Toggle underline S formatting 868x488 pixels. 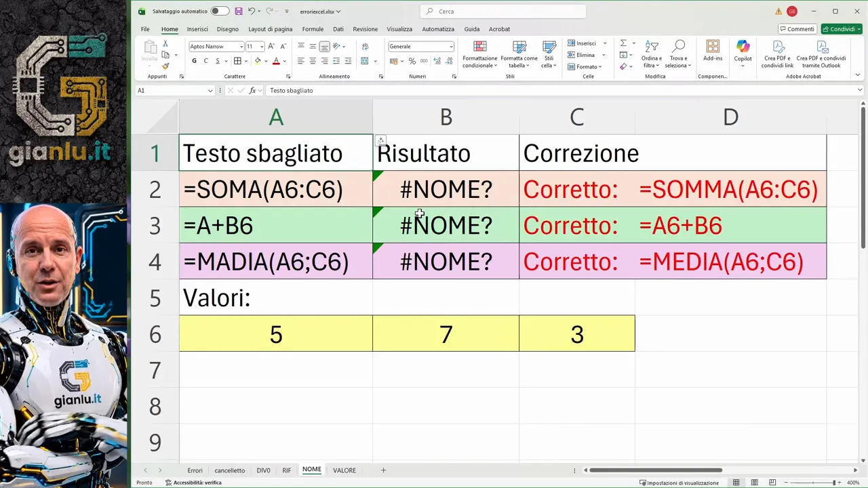(x=217, y=61)
